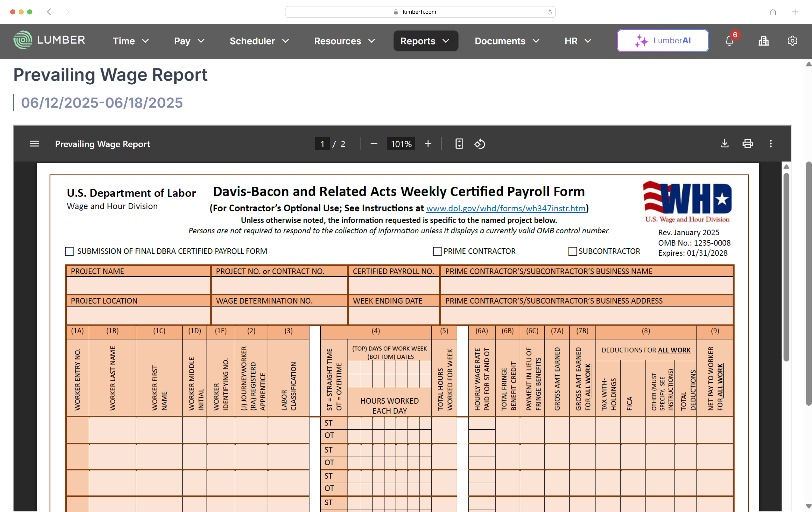The width and height of the screenshot is (812, 512).
Task: Launch LumberAI
Action: (662, 40)
